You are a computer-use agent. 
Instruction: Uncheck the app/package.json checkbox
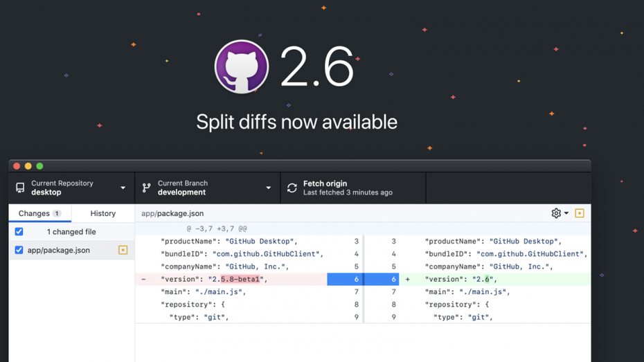pos(19,250)
